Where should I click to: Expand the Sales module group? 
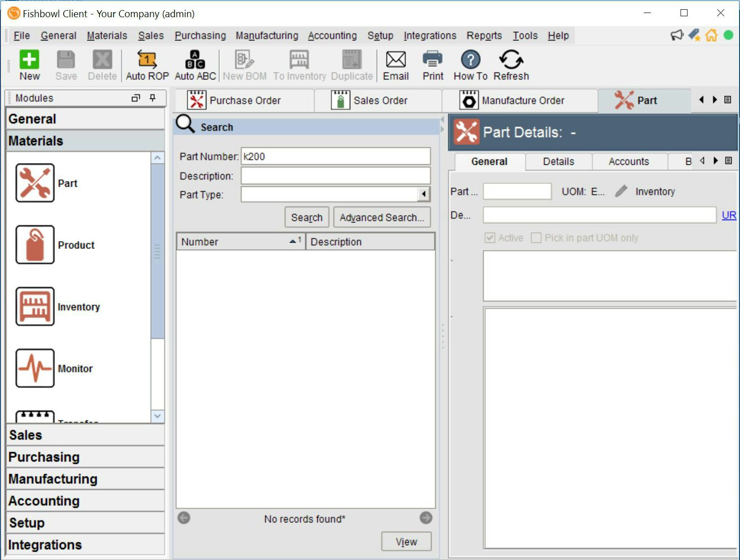tap(85, 435)
